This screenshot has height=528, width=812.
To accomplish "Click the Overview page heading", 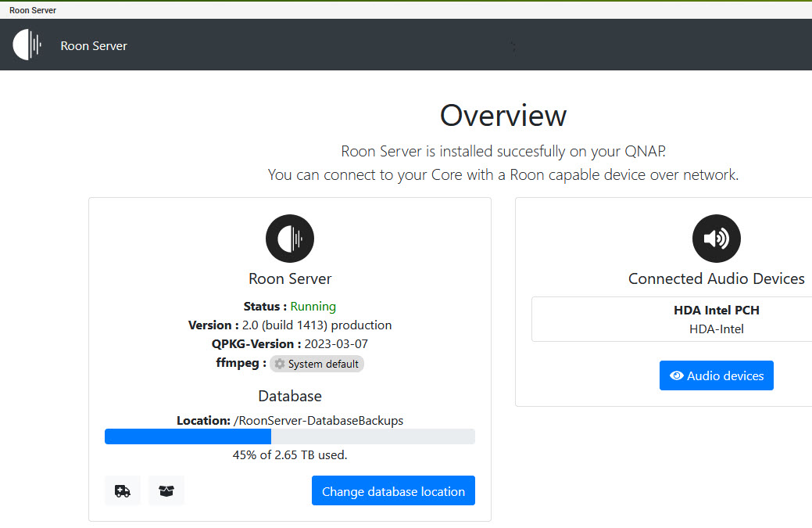I will [503, 115].
